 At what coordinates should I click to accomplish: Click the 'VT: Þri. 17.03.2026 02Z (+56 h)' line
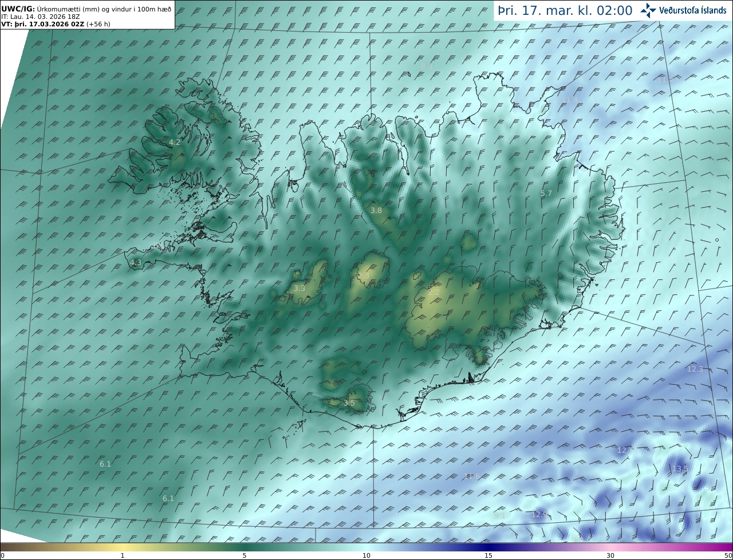[57, 25]
